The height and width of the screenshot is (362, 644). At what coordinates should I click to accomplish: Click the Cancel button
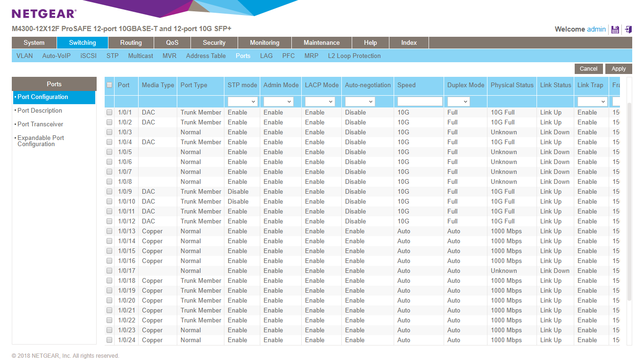pos(588,69)
